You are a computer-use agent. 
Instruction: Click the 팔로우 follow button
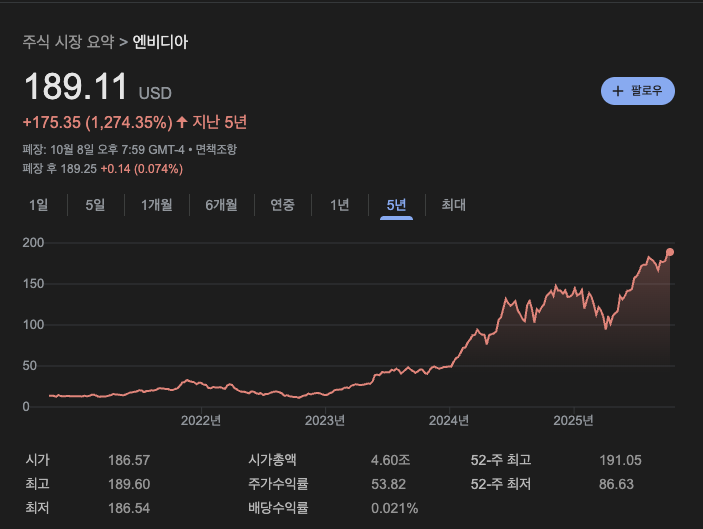(638, 91)
